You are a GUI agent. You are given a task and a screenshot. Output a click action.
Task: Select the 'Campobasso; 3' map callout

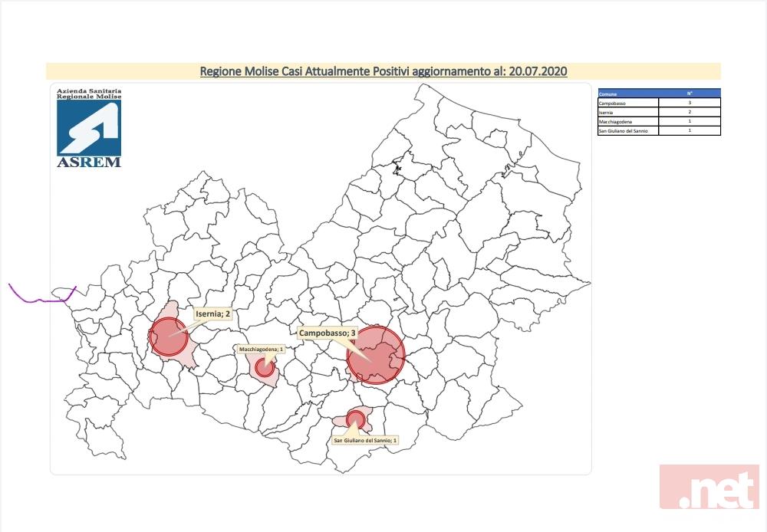pos(327,333)
